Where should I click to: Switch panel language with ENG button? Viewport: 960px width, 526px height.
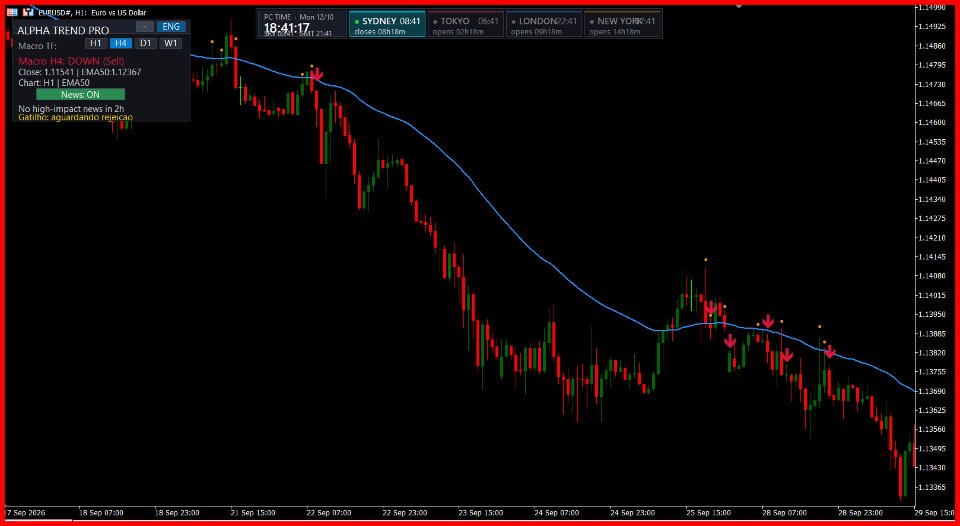click(171, 26)
